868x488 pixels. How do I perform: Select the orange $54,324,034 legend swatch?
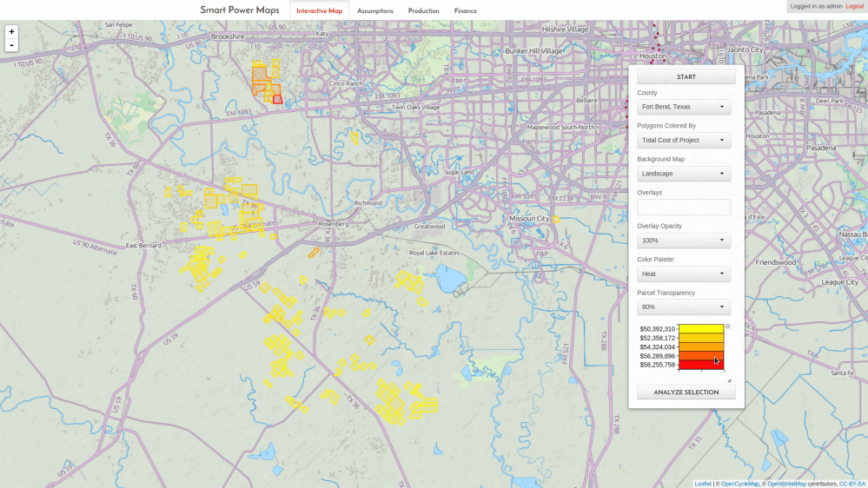[701, 347]
